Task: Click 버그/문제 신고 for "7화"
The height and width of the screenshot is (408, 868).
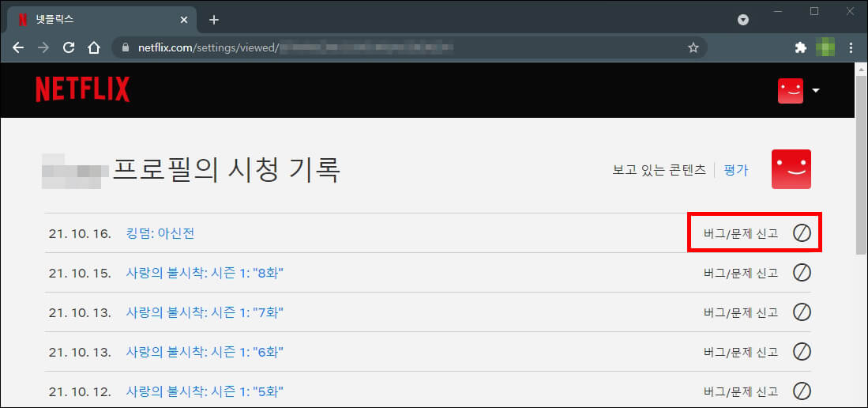Action: click(741, 312)
